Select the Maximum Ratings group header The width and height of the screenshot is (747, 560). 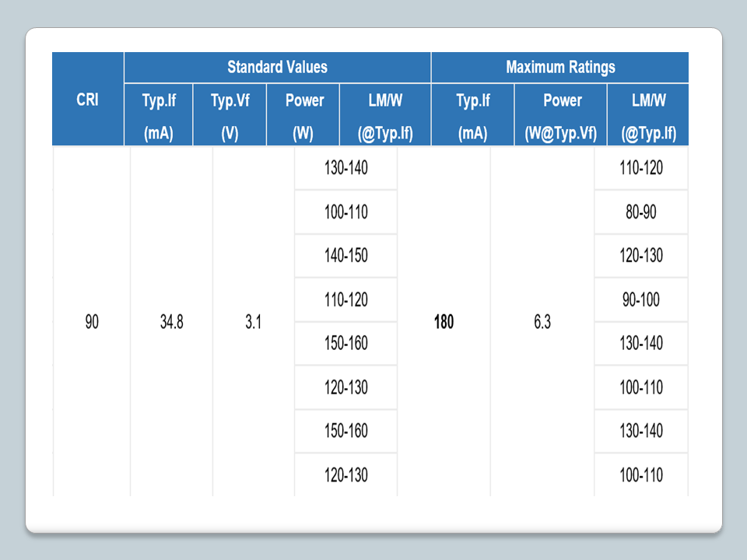coord(560,67)
